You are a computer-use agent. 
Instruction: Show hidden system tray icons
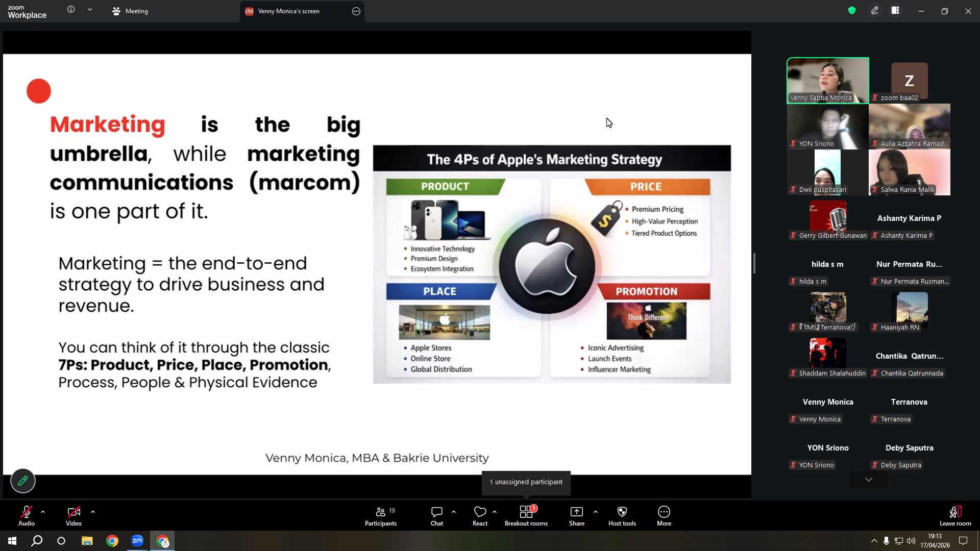(x=874, y=541)
